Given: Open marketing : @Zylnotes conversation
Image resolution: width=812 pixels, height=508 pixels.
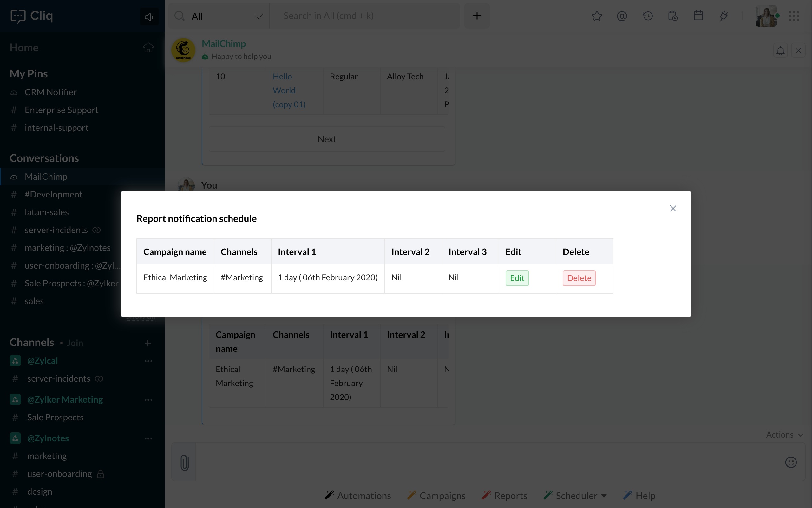Looking at the screenshot, I should (68, 248).
